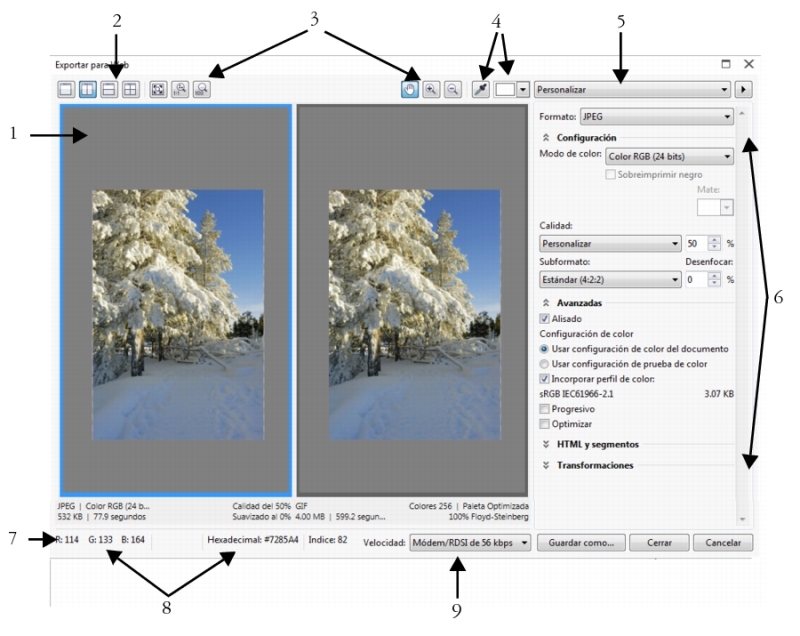Expand the Transformaciones section
The width and height of the screenshot is (800, 636).
click(x=594, y=465)
